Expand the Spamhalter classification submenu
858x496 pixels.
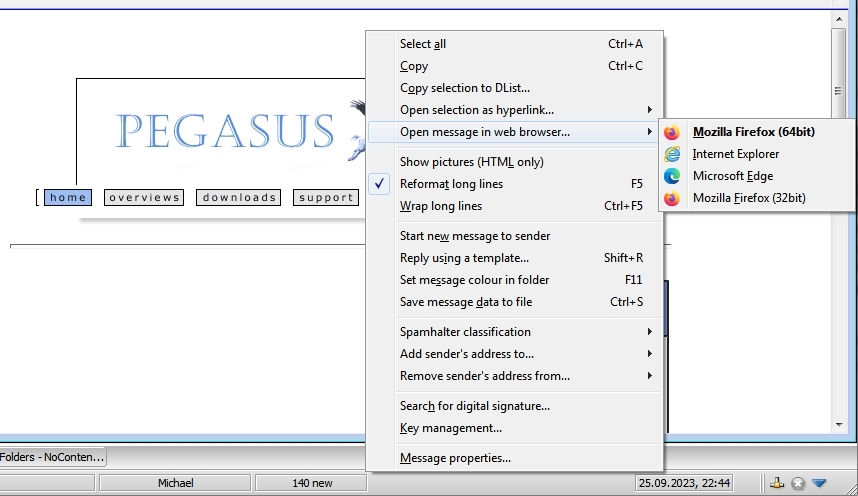coord(465,332)
